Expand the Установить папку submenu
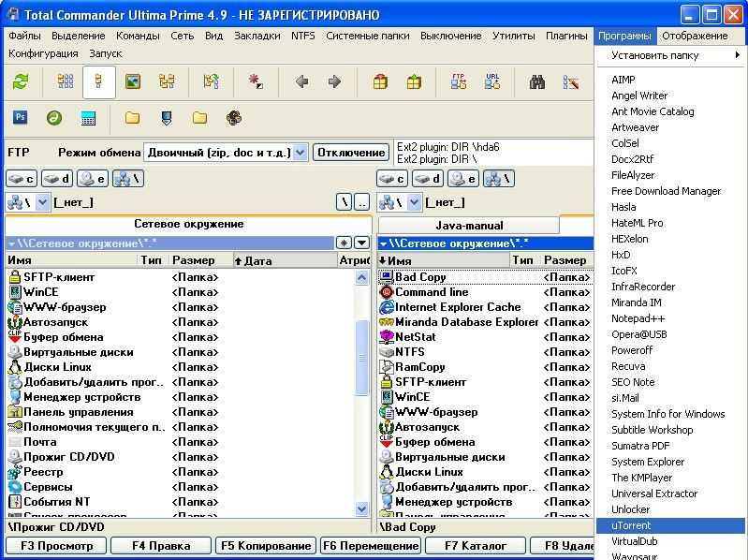Screen dimensions: 748x560 (x=669, y=55)
